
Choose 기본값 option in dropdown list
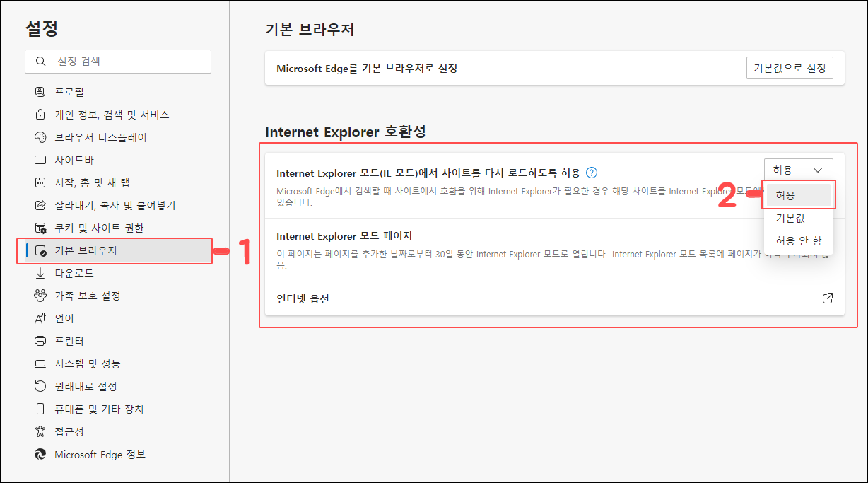[799, 218]
